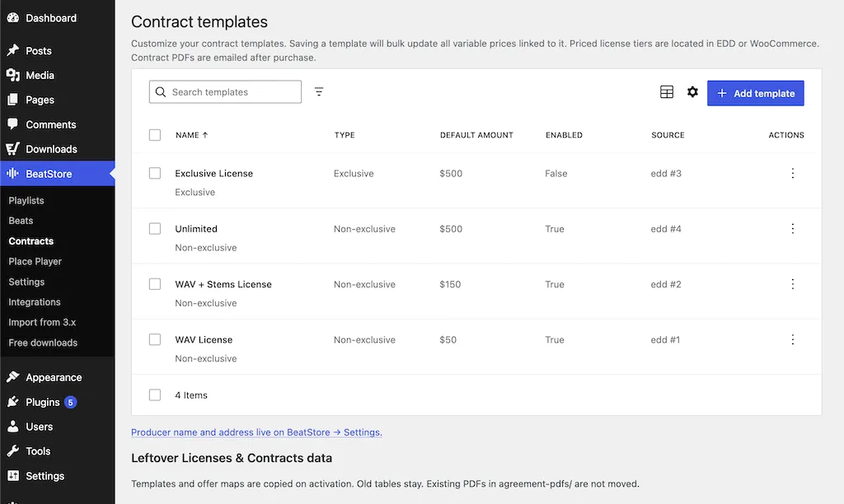
Task: Open actions menu for Exclusive License
Action: tap(792, 173)
